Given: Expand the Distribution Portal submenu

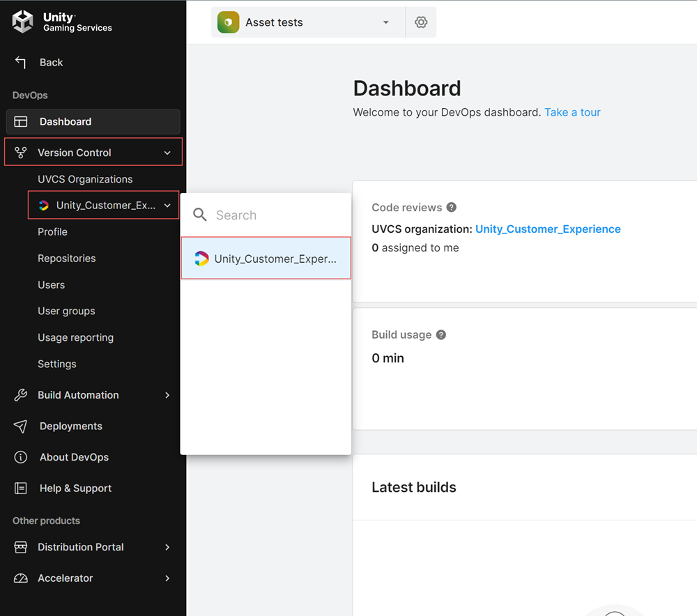Looking at the screenshot, I should [x=167, y=547].
